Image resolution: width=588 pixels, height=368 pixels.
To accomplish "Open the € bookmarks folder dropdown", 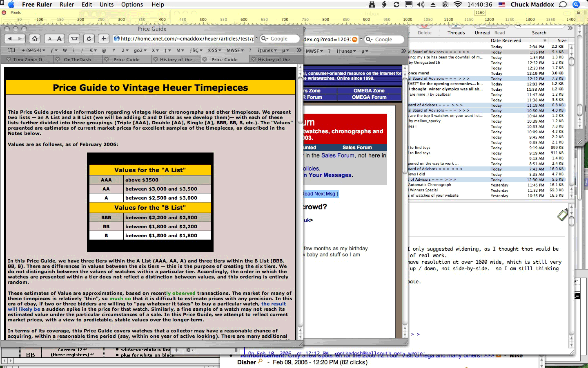I will coord(93,50).
